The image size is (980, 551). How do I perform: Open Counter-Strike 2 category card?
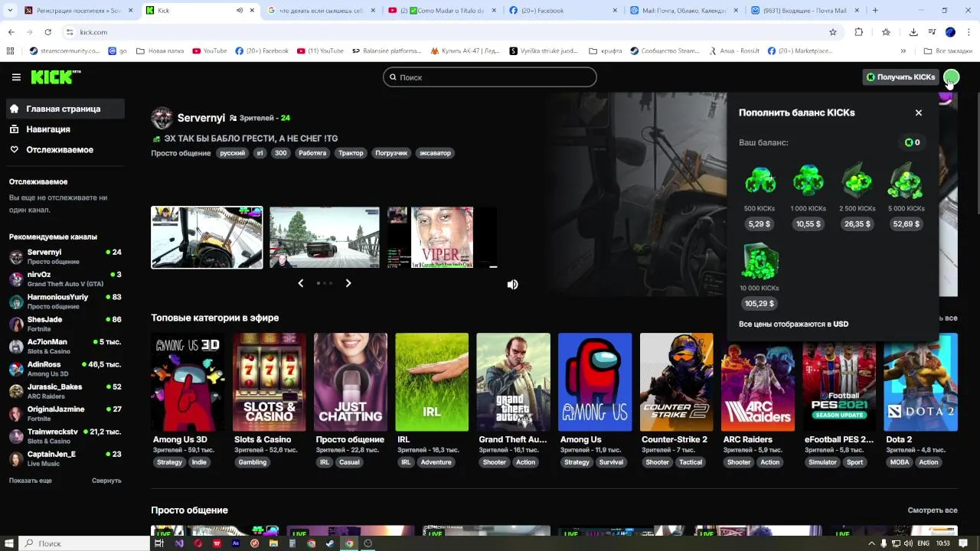point(676,382)
